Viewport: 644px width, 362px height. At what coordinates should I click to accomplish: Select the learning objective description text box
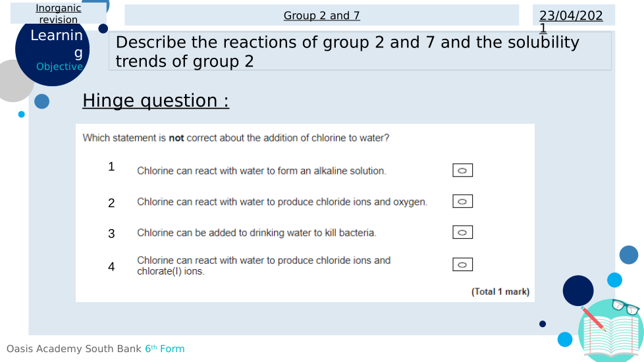point(360,51)
